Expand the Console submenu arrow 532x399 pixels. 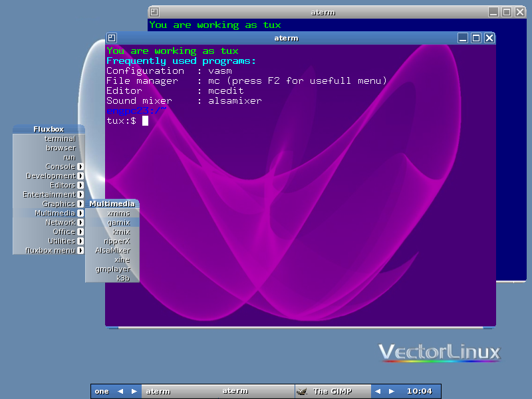[x=80, y=167]
